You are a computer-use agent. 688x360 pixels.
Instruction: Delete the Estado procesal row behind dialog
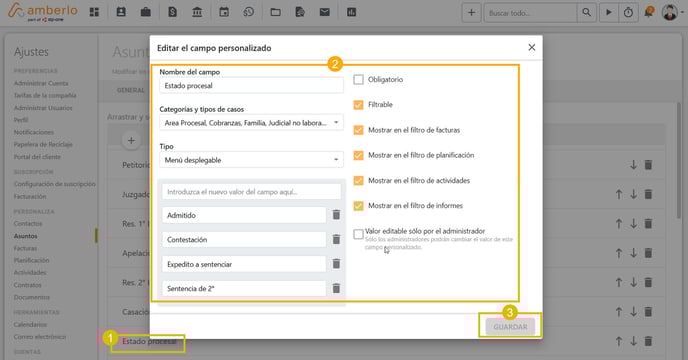648,341
